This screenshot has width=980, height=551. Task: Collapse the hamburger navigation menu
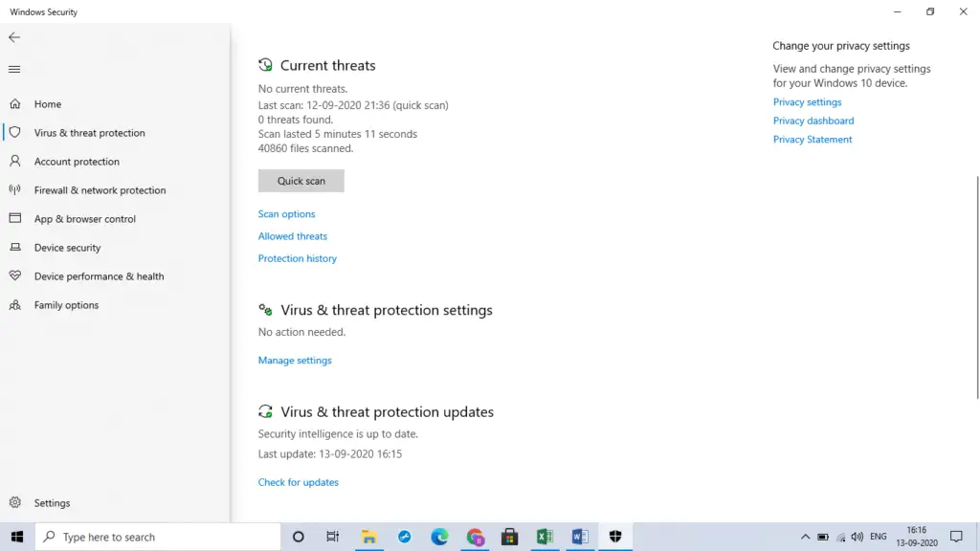(14, 69)
